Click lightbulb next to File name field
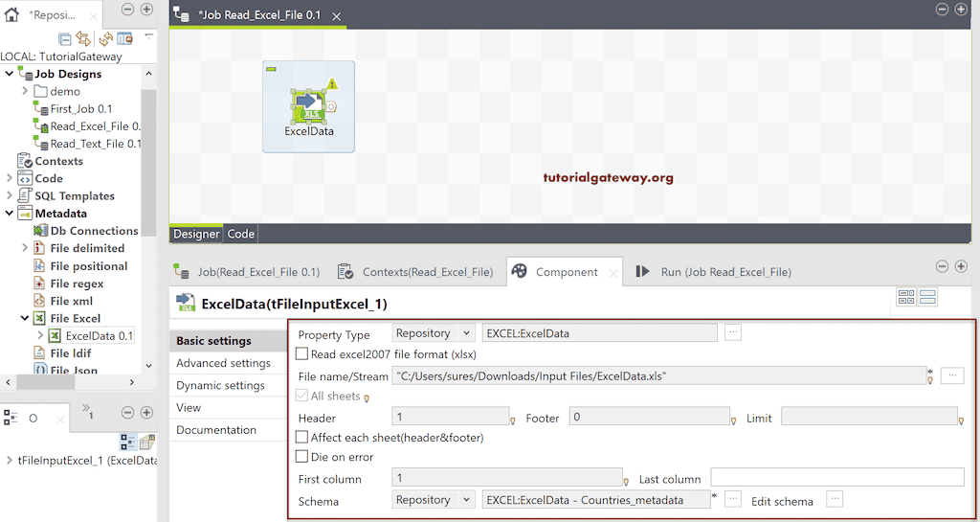Image resolution: width=980 pixels, height=522 pixels. pyautogui.click(x=930, y=379)
